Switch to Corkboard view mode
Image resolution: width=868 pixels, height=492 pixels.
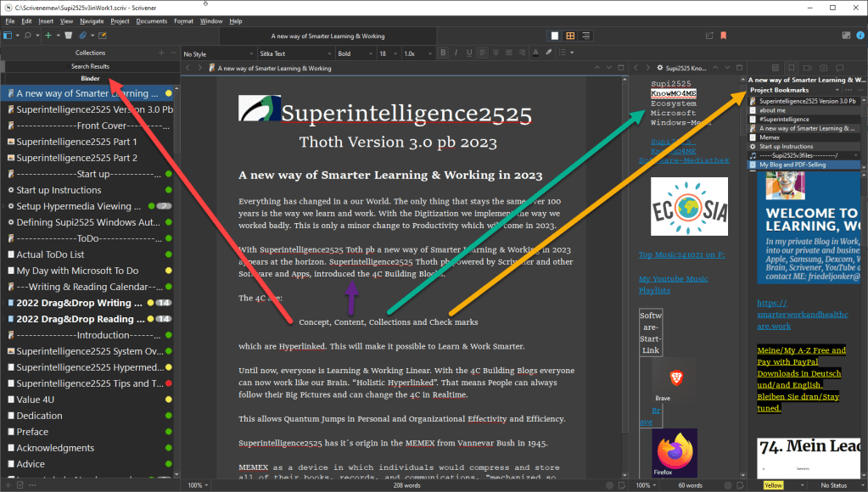[x=571, y=36]
